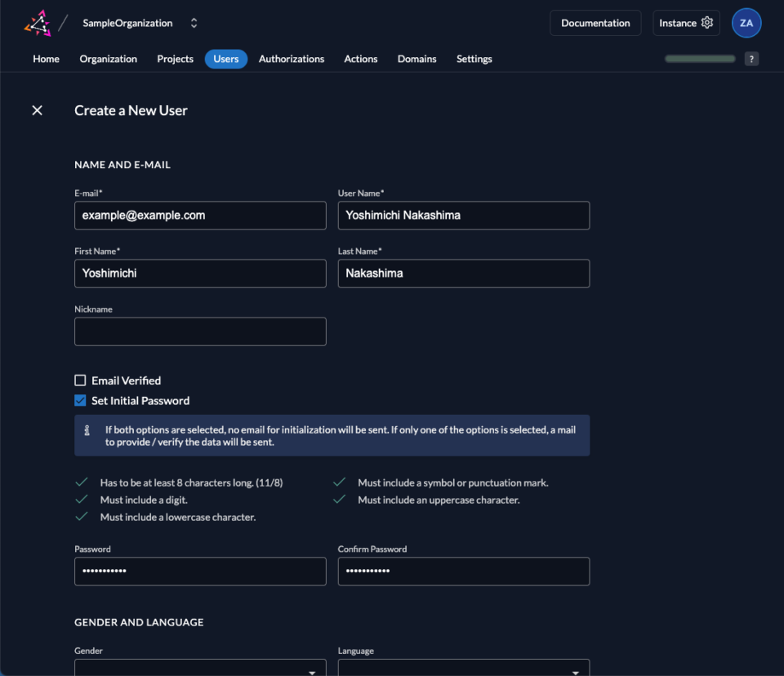Open the Domains section
Image resolution: width=784 pixels, height=676 pixels.
pyautogui.click(x=416, y=58)
